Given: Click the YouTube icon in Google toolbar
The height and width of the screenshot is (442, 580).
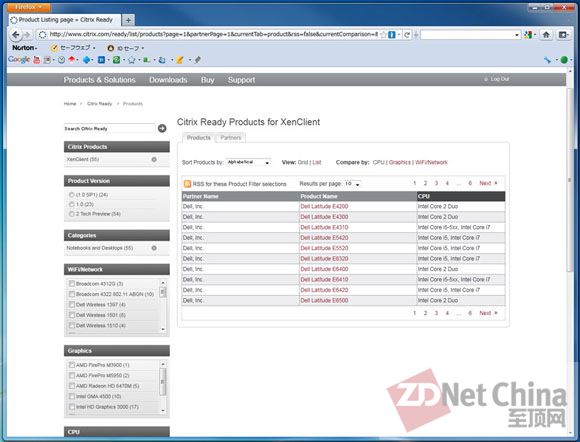Looking at the screenshot, I should pos(37,60).
